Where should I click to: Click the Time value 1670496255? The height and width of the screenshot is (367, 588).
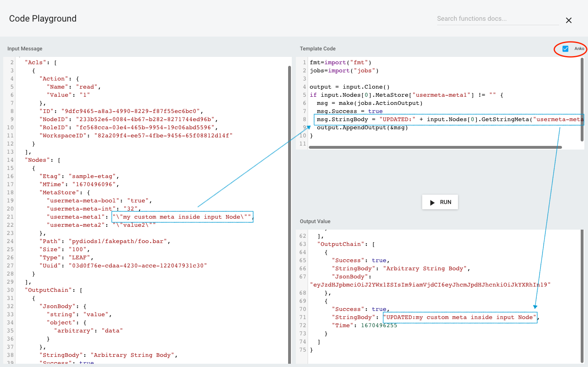[379, 326]
